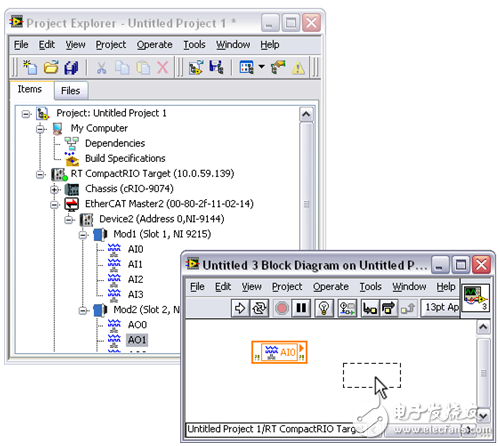The image size is (500, 446).
Task: Select AI2 channel under Mod1
Action: click(135, 279)
